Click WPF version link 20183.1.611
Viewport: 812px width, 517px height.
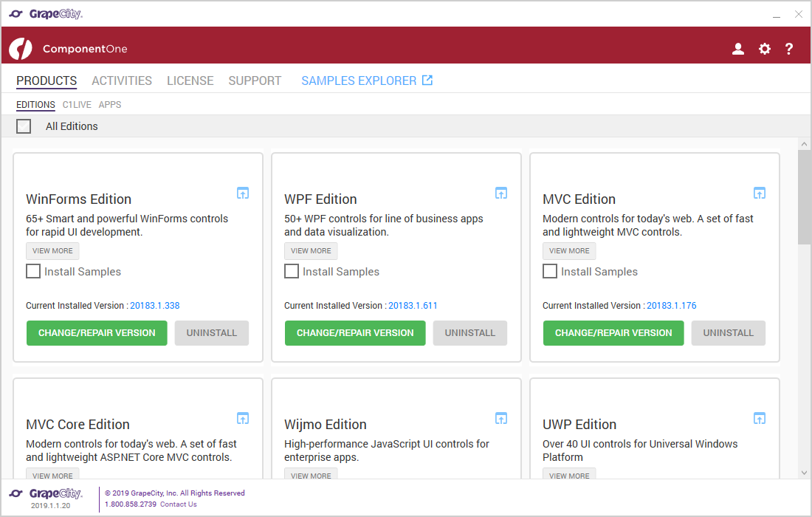click(x=413, y=306)
